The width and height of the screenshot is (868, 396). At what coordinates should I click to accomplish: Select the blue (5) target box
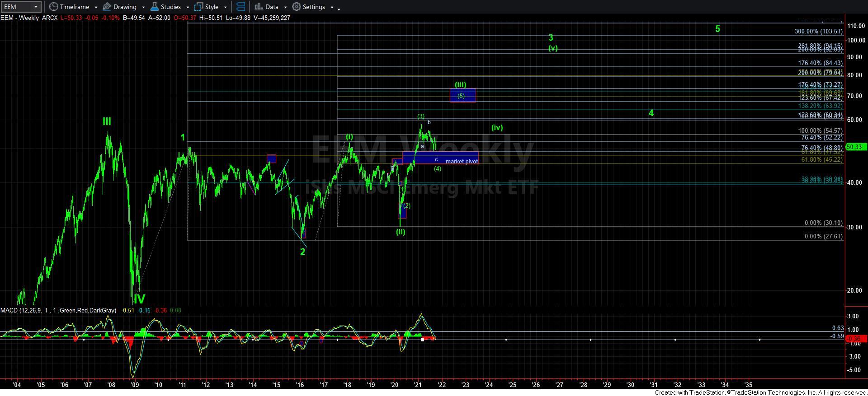click(462, 95)
